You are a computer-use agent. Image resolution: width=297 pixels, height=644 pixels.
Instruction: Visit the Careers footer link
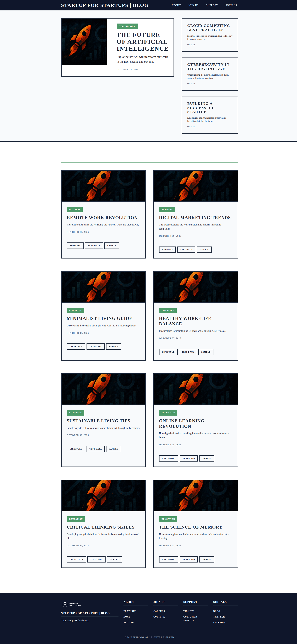tap(159, 611)
